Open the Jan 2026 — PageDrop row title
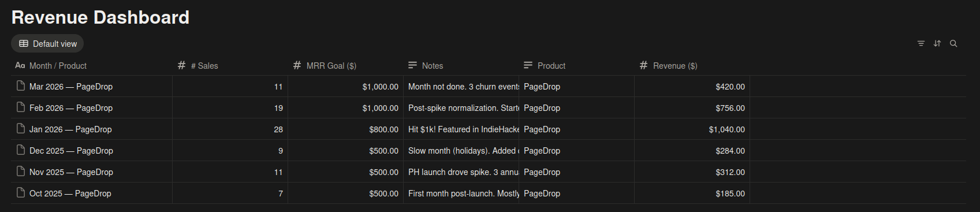This screenshot has width=980, height=212. [x=70, y=129]
